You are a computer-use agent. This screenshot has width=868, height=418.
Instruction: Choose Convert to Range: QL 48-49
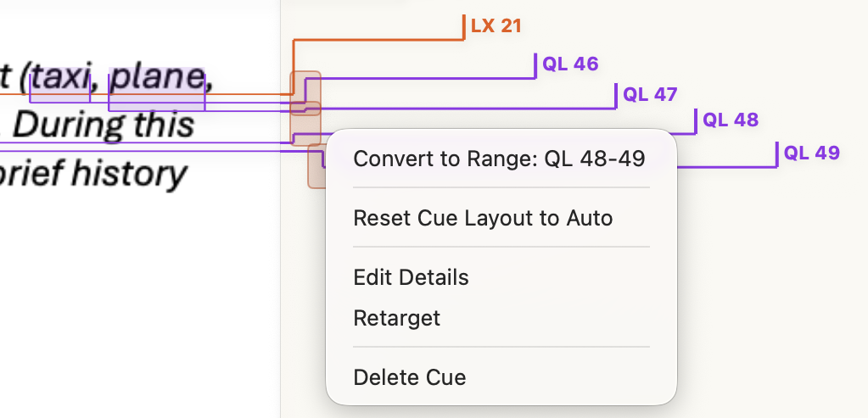[x=501, y=159]
